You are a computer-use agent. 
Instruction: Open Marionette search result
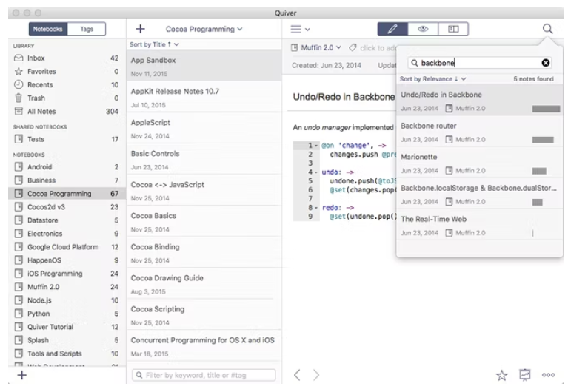[480, 163]
